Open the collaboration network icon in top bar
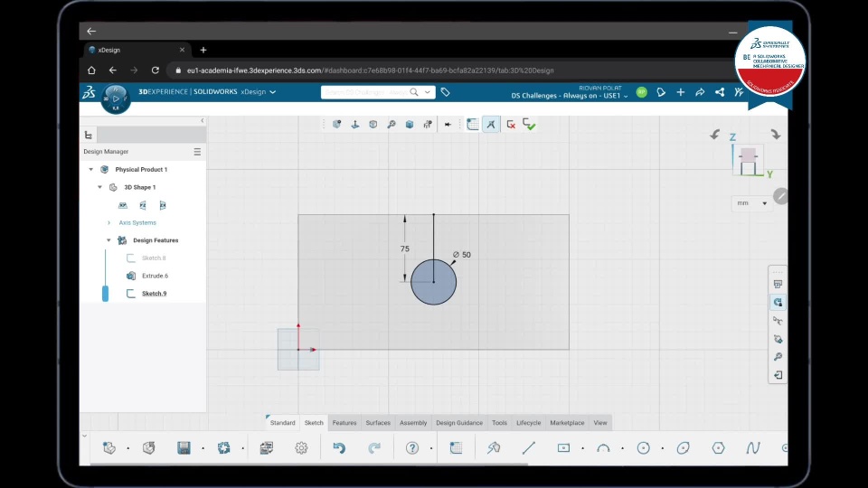The image size is (868, 488). [x=720, y=92]
